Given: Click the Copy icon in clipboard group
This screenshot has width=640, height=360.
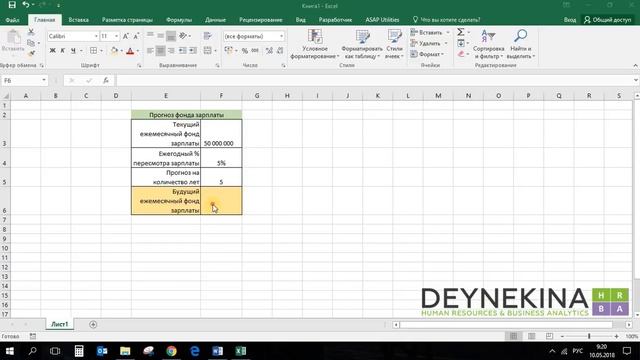Looking at the screenshot, I should [31, 43].
